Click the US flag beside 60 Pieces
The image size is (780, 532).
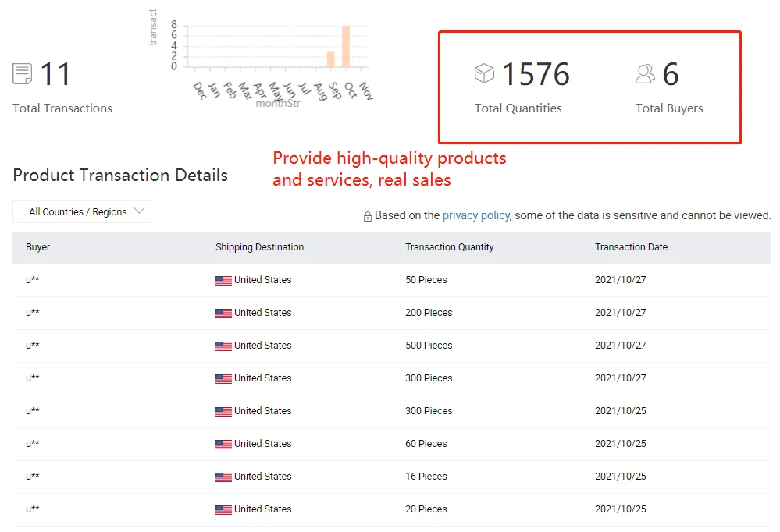[x=223, y=445]
